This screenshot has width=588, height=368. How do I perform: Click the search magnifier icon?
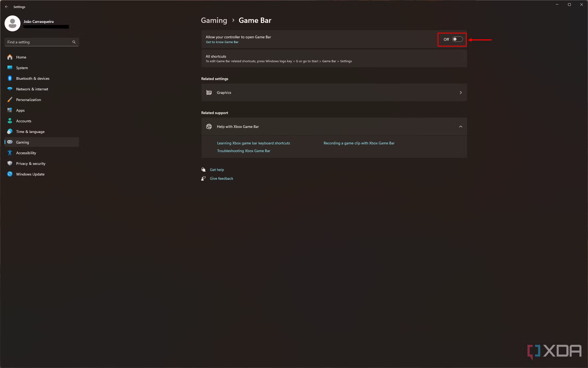click(x=74, y=42)
